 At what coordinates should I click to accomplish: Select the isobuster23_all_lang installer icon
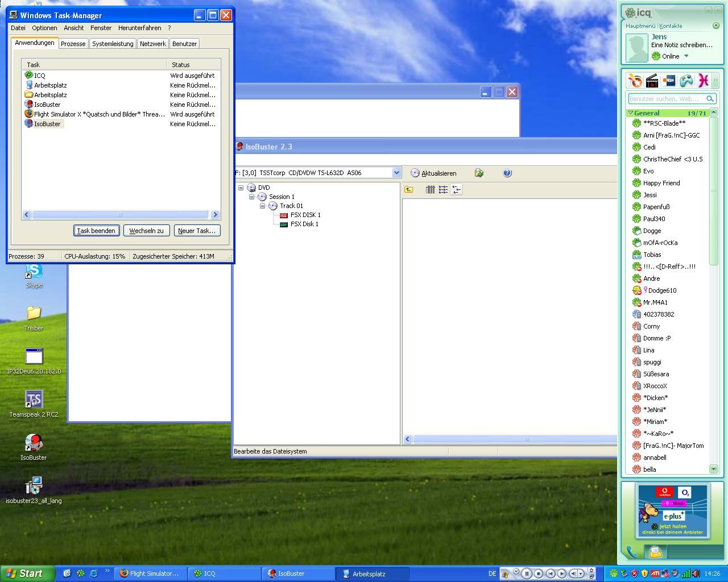34,490
